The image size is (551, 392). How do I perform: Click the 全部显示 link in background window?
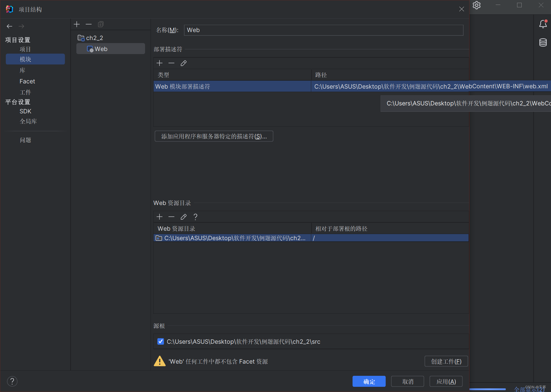point(529,389)
